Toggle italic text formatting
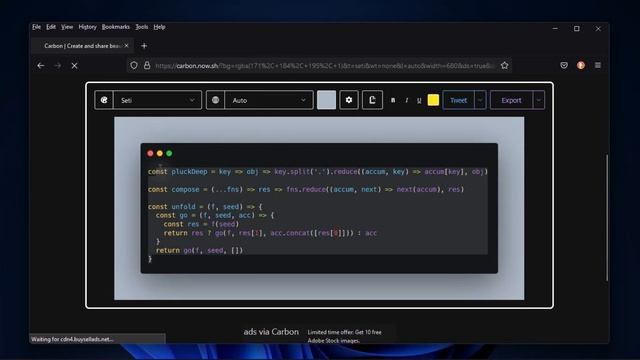 407,100
